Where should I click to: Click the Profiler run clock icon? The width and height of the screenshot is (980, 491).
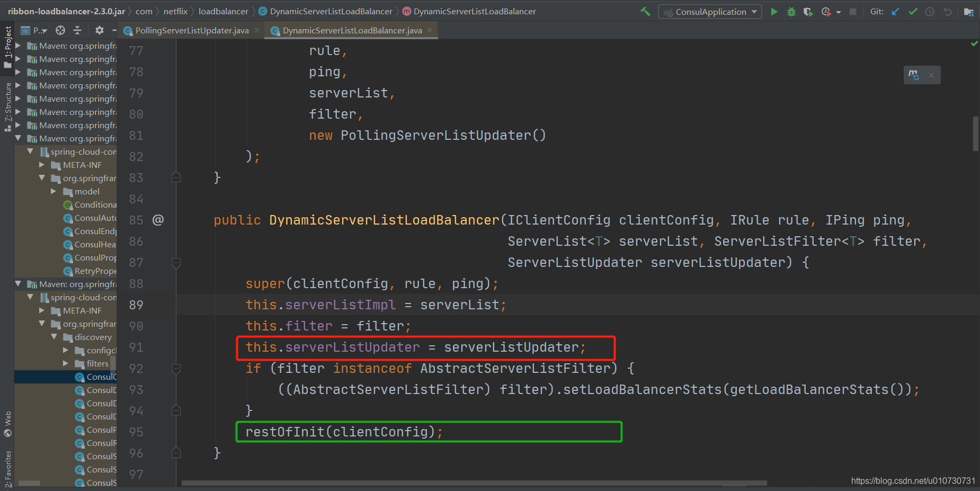[826, 12]
